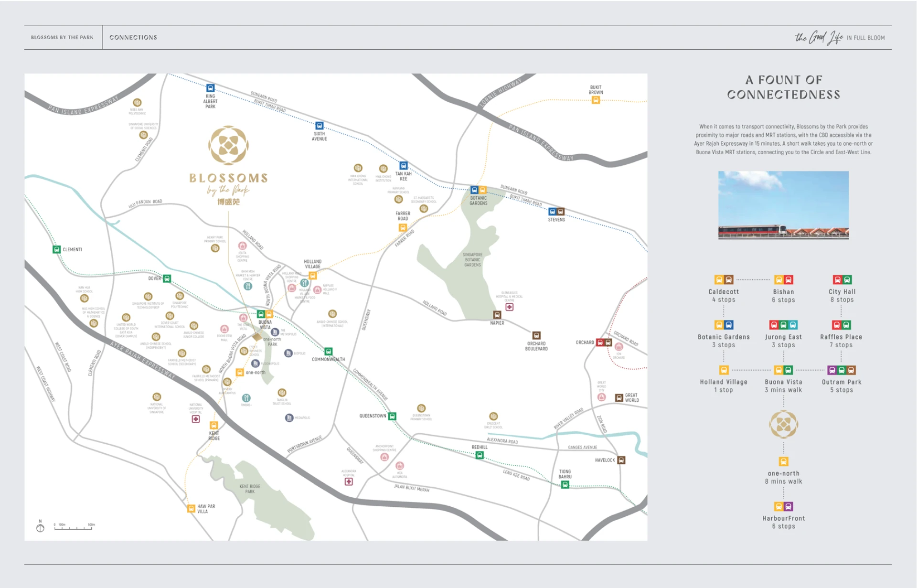The width and height of the screenshot is (917, 588).
Task: Click the Holland Village MRT icon on the map
Action: pos(313,276)
